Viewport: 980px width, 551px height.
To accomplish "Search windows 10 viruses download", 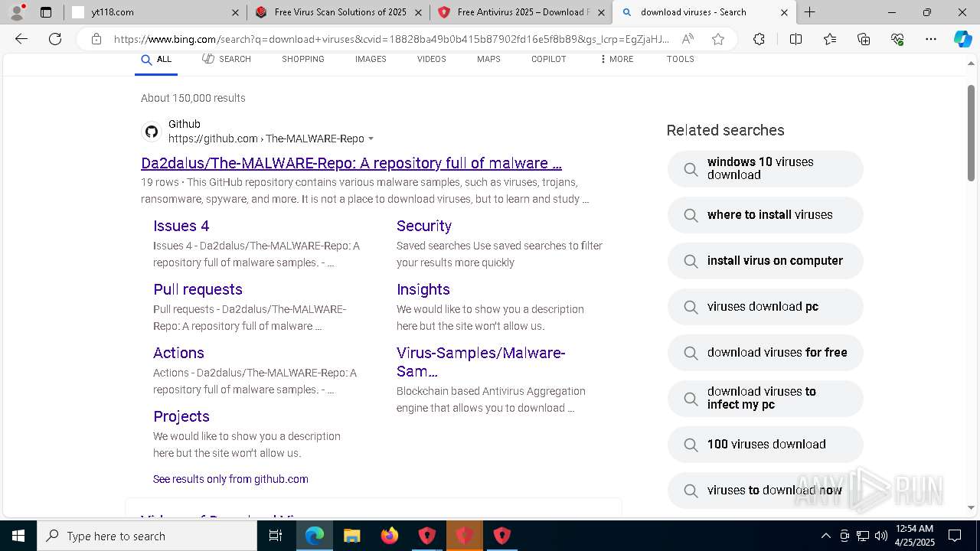I will 765,168.
